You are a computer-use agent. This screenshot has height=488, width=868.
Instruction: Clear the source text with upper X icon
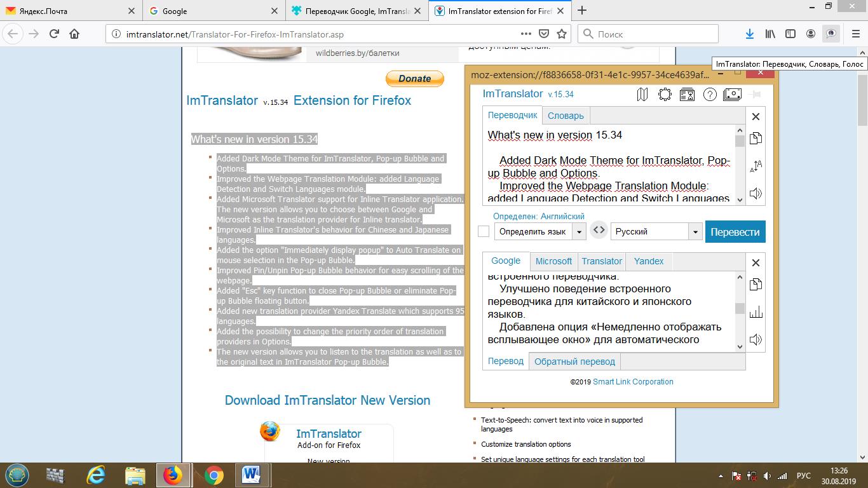(x=756, y=116)
